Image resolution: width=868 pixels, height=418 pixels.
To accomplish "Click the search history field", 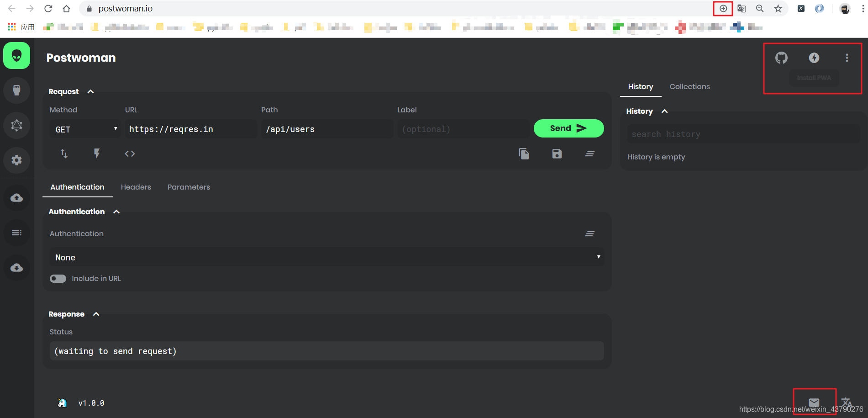I will [x=743, y=134].
